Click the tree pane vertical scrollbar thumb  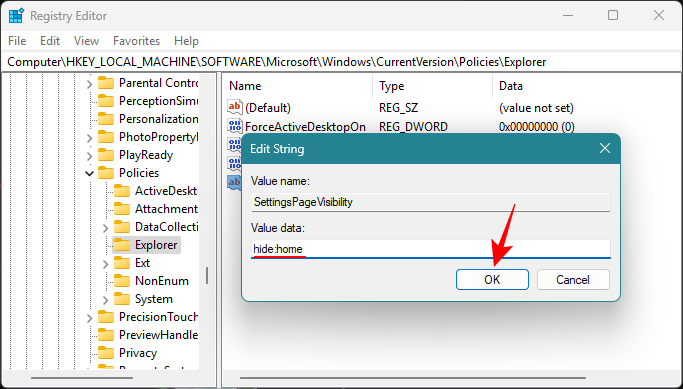pyautogui.click(x=207, y=275)
